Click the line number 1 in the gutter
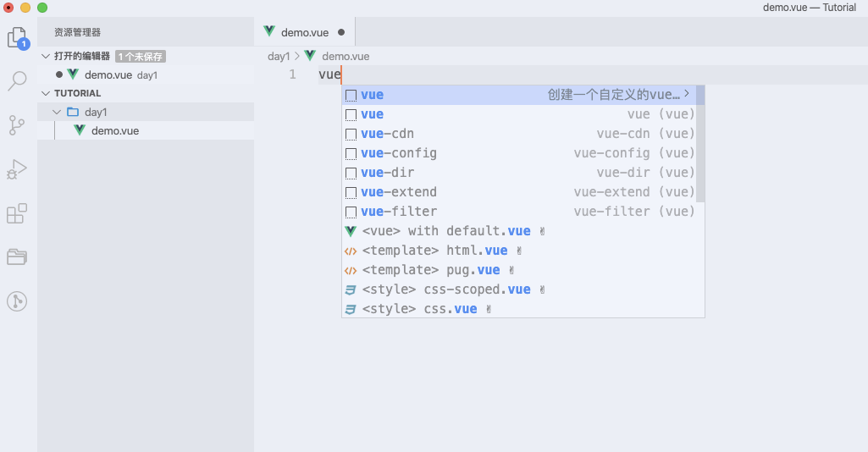The width and height of the screenshot is (868, 452). tap(292, 74)
